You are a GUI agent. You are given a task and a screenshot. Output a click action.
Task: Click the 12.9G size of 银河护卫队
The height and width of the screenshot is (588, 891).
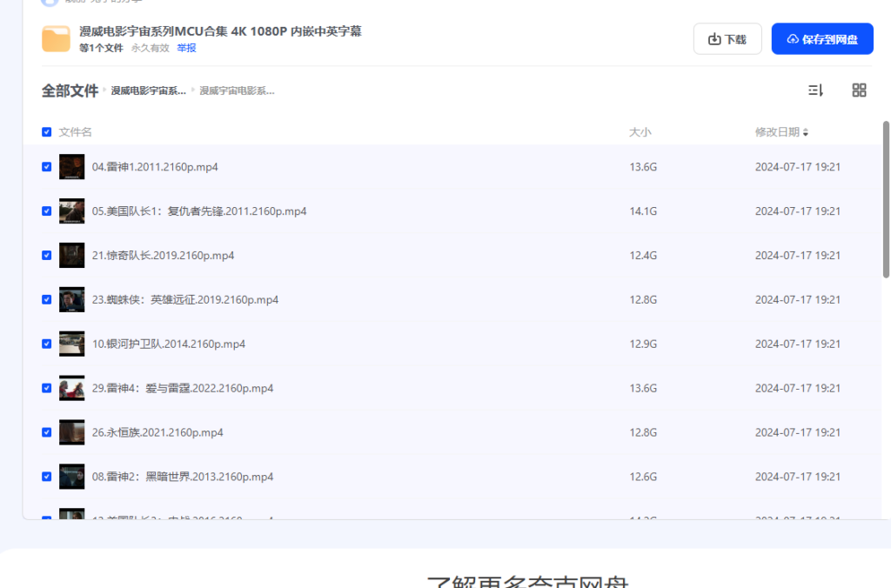pos(643,344)
